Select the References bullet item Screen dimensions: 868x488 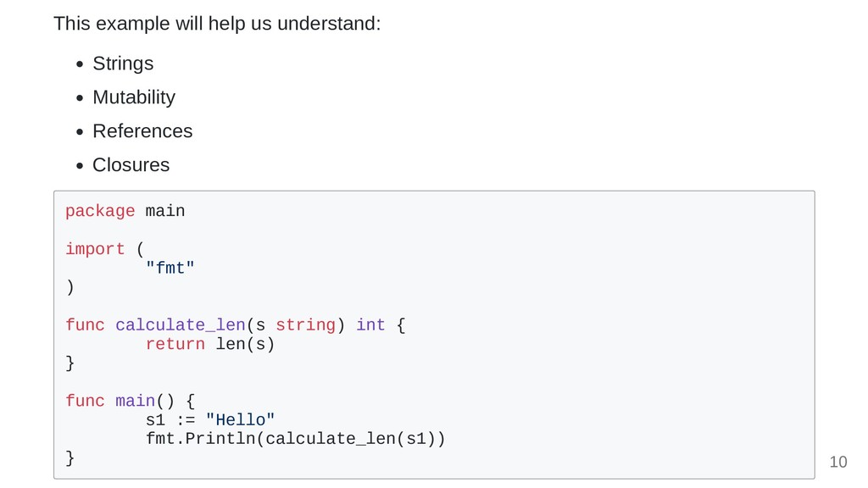pyautogui.click(x=142, y=131)
